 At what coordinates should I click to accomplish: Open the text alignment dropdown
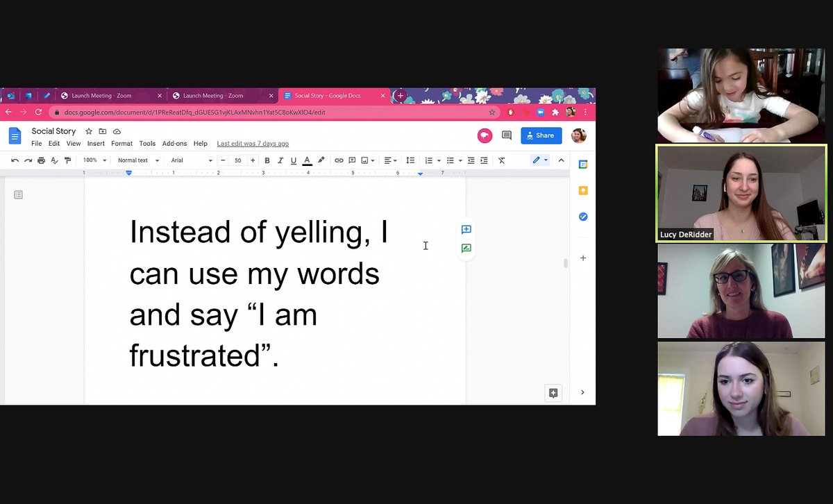pyautogui.click(x=390, y=160)
